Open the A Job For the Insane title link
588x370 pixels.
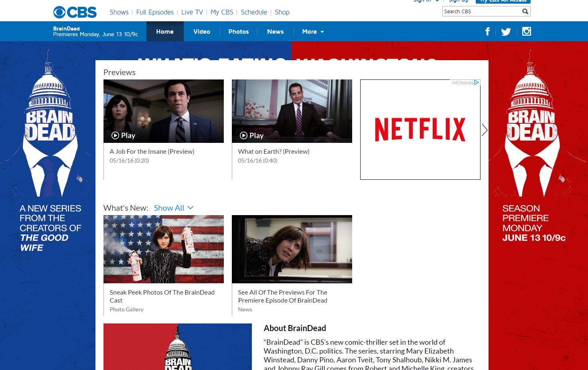tap(152, 151)
